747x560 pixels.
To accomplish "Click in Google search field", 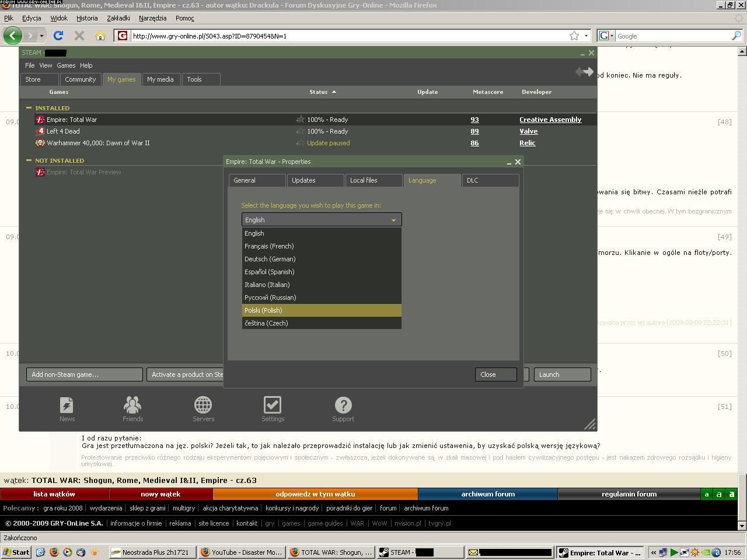I will click(x=673, y=36).
